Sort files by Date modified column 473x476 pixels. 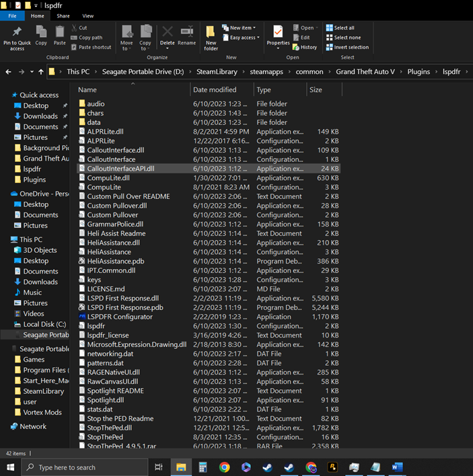coord(215,89)
